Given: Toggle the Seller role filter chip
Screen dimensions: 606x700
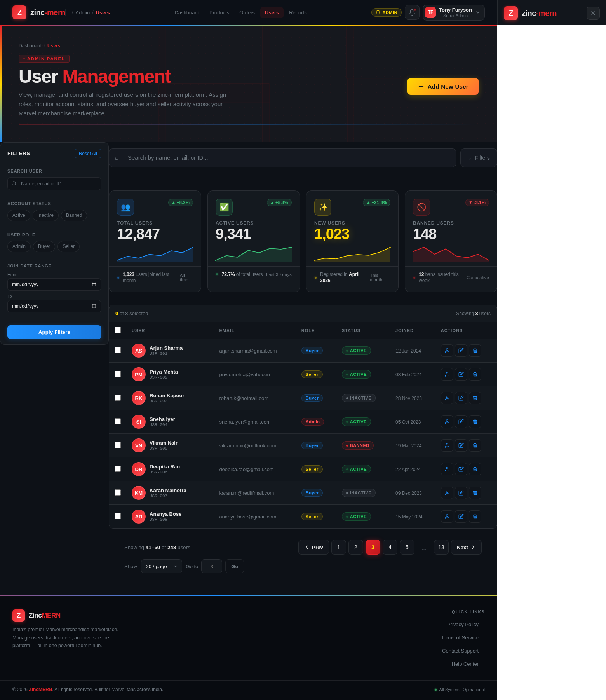Looking at the screenshot, I should coord(68,246).
